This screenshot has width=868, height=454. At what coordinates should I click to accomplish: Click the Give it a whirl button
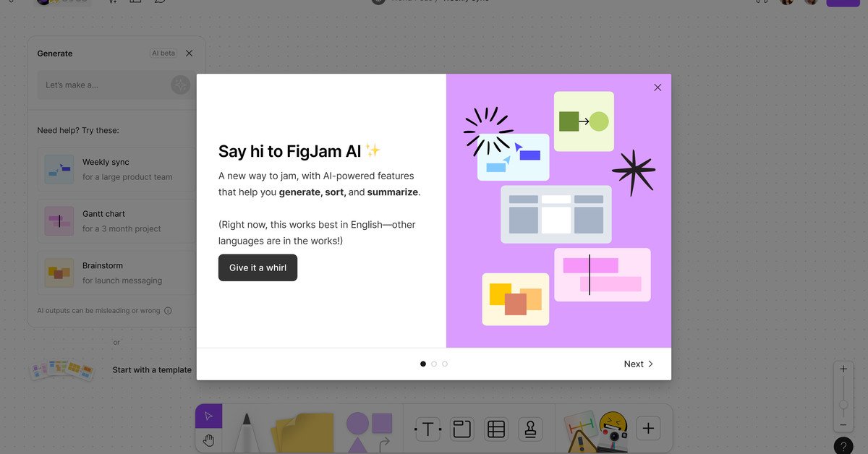point(258,267)
